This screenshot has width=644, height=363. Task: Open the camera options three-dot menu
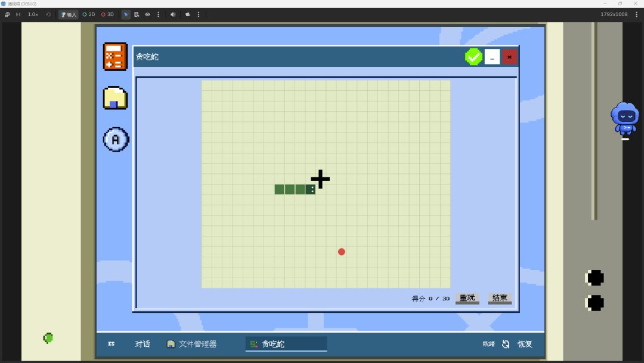click(x=199, y=14)
